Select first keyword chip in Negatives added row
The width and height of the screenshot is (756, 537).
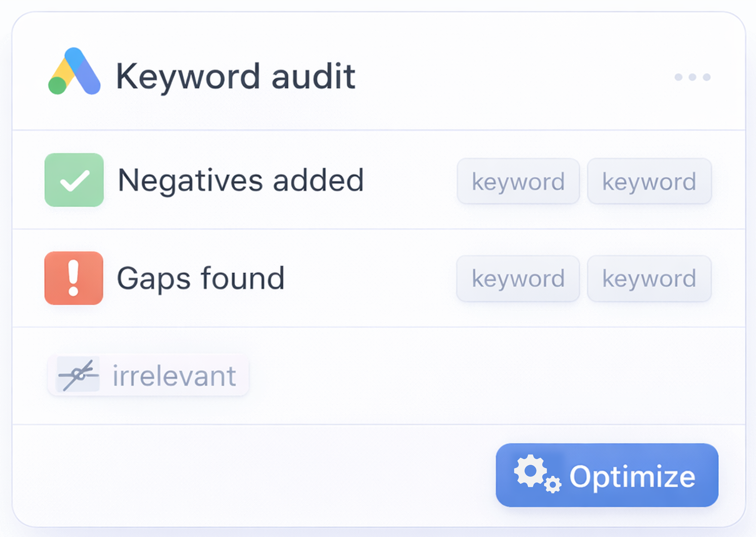click(518, 181)
